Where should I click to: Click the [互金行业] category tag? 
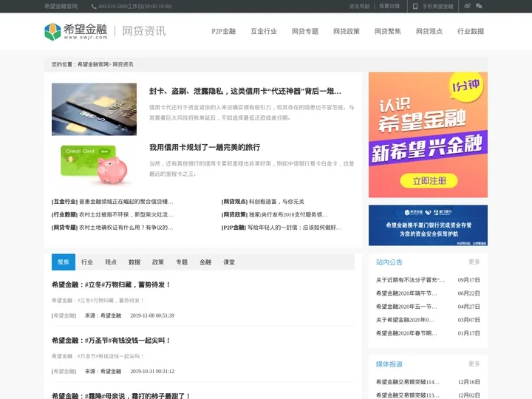pos(65,202)
